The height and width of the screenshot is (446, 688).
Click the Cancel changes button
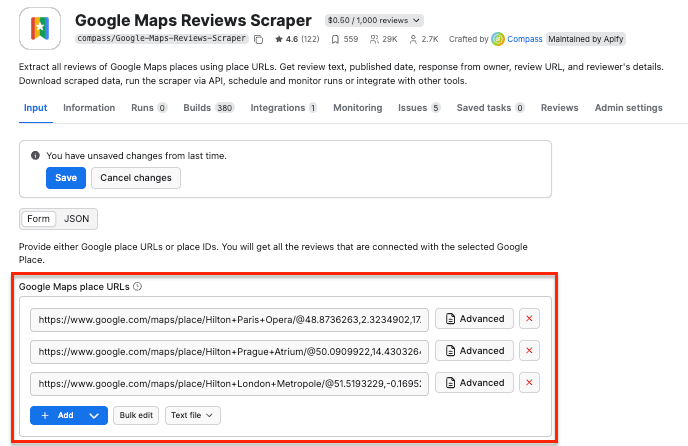136,178
